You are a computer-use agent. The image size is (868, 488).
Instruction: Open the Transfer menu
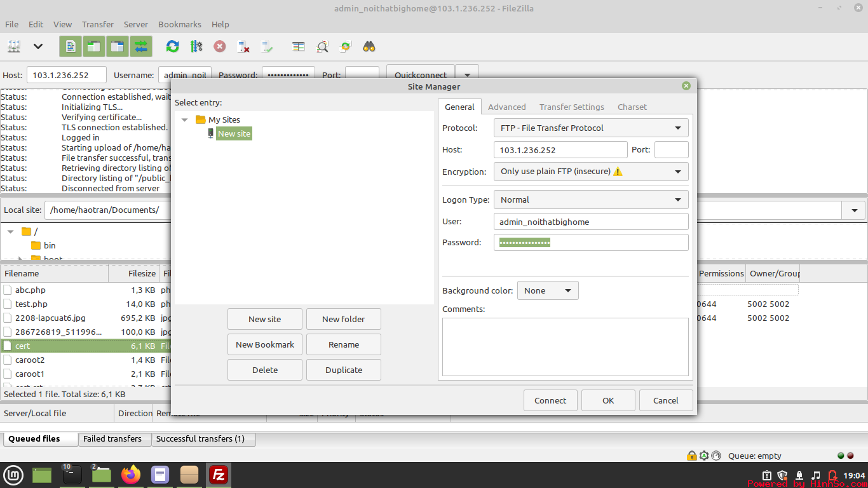pos(98,24)
